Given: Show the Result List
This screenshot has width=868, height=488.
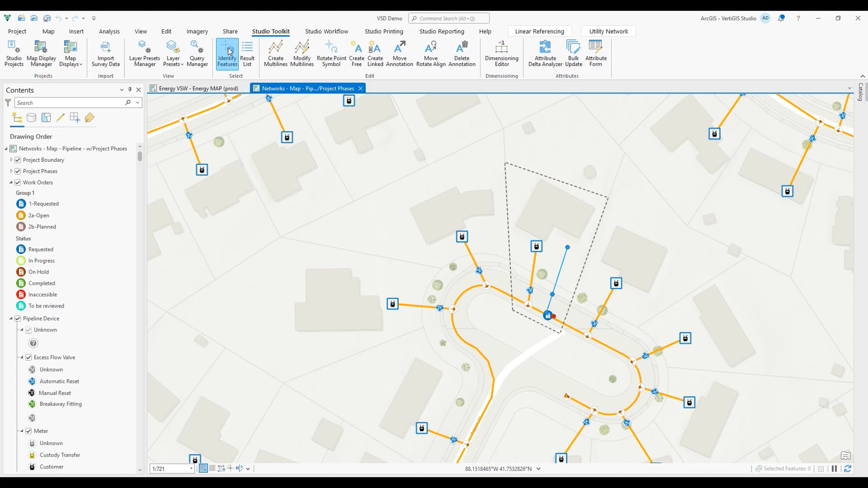Looking at the screenshot, I should (247, 53).
